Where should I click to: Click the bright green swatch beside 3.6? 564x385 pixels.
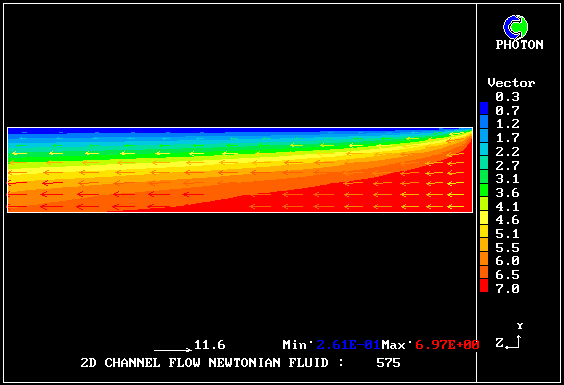[x=484, y=190]
